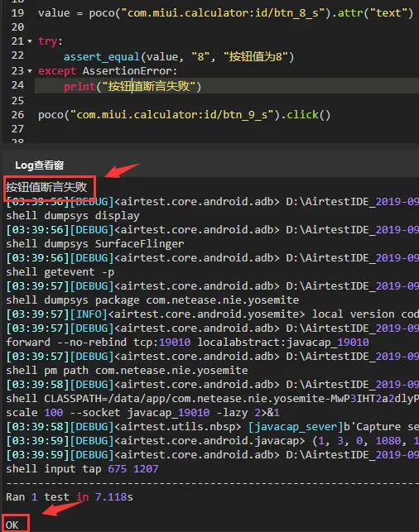Image resolution: width=419 pixels, height=532 pixels.
Task: Click the OK test result text
Action: [x=12, y=525]
